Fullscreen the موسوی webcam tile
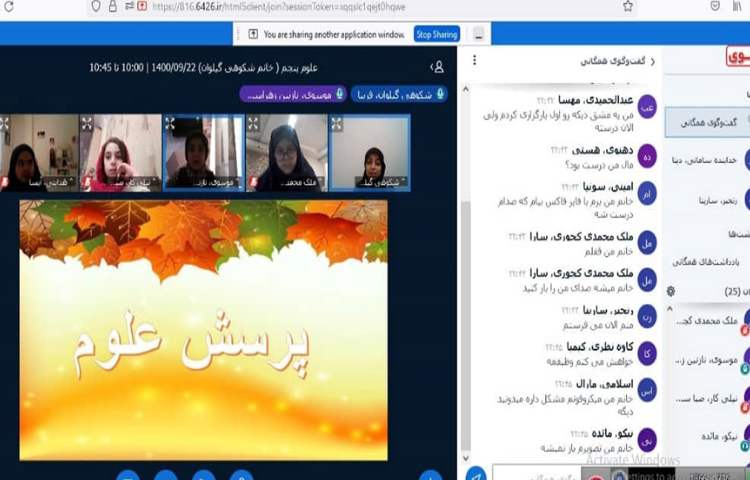This screenshot has width=750, height=480. [x=170, y=124]
